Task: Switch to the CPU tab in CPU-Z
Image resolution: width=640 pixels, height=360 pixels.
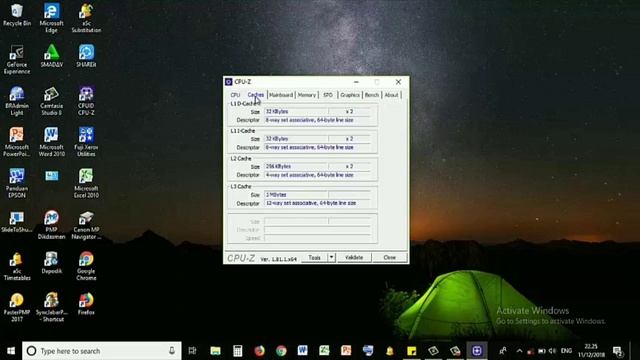Action: pyautogui.click(x=235, y=95)
